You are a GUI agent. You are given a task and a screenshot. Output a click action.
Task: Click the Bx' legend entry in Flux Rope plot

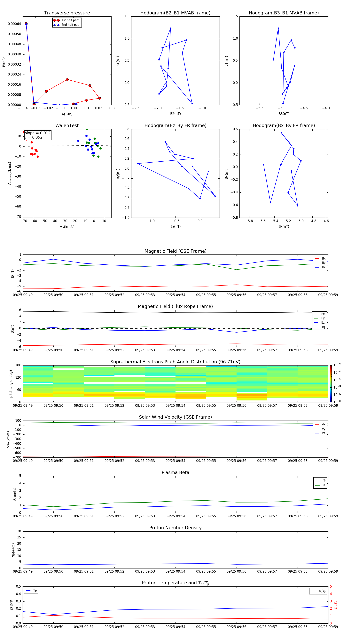(x=320, y=314)
